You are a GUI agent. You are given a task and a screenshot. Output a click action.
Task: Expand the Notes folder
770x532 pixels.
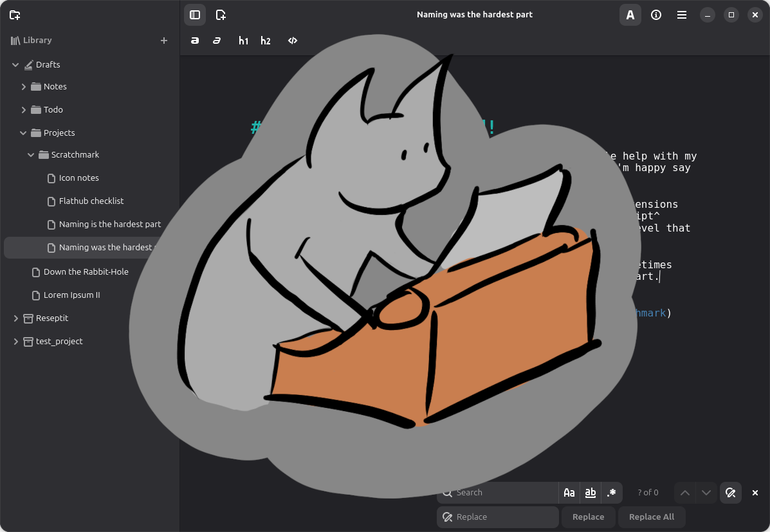pyautogui.click(x=24, y=87)
